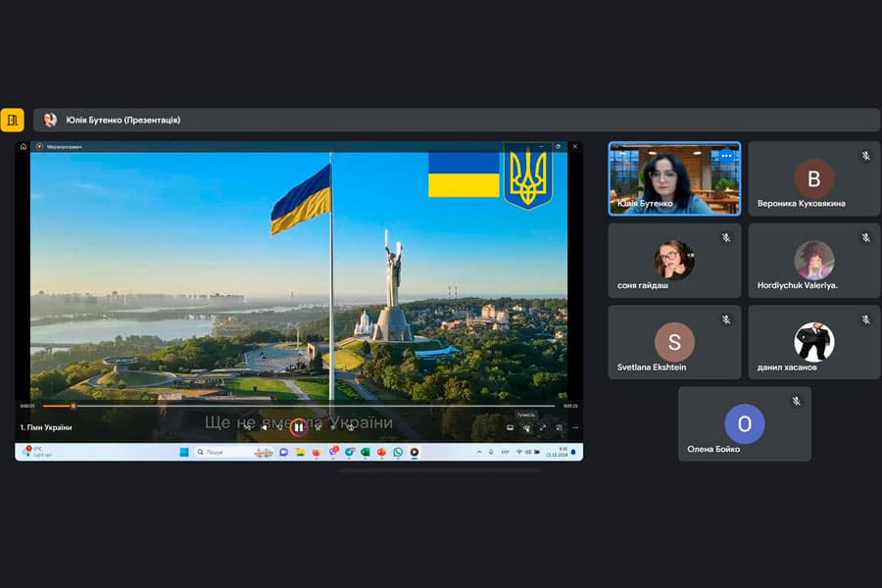Screen dimensions: 882x588
Task: Select the соня гайдаш participant tile
Action: (x=674, y=261)
